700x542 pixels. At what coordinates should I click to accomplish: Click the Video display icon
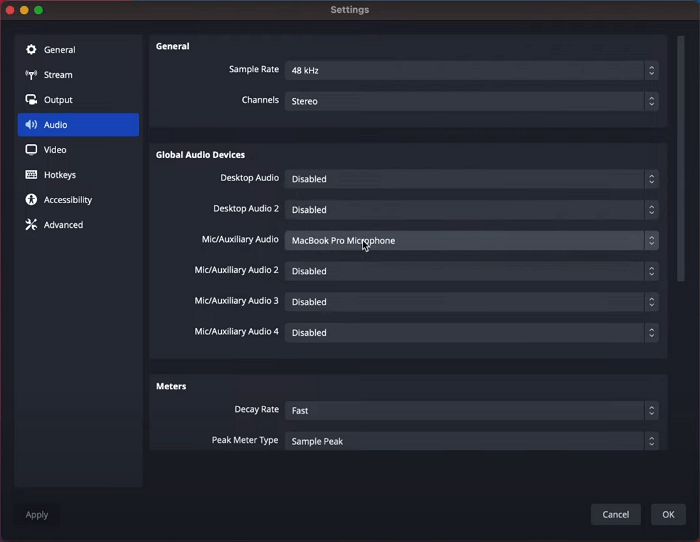coord(31,150)
